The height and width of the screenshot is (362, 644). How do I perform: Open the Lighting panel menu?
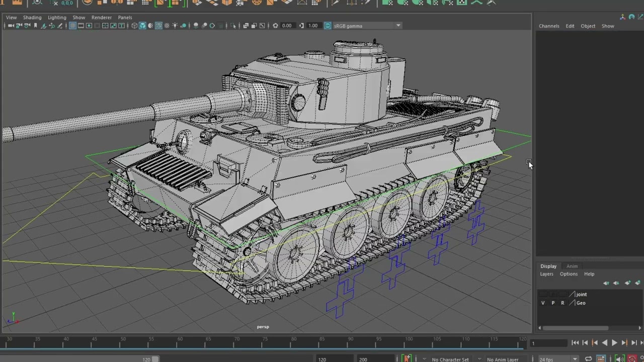[x=57, y=18]
